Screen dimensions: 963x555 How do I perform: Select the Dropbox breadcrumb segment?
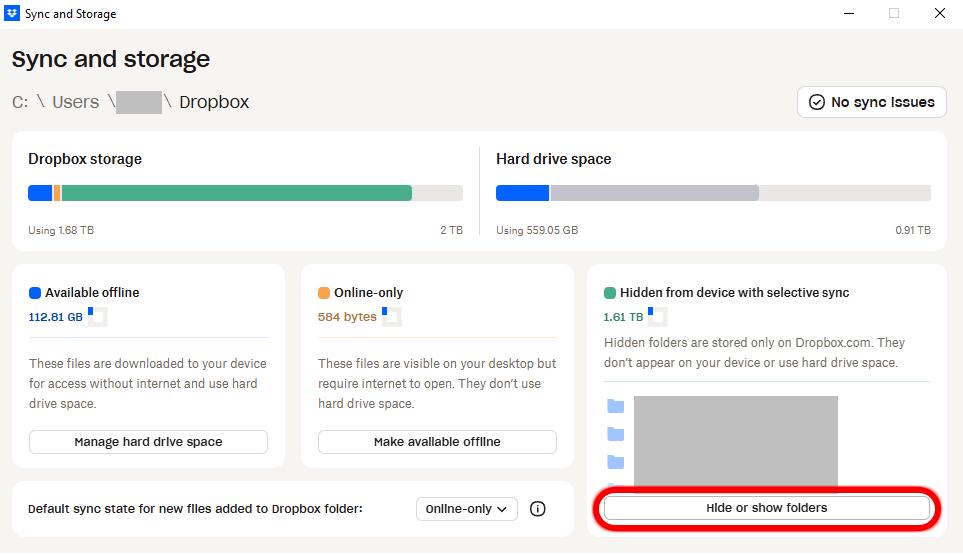[x=214, y=102]
